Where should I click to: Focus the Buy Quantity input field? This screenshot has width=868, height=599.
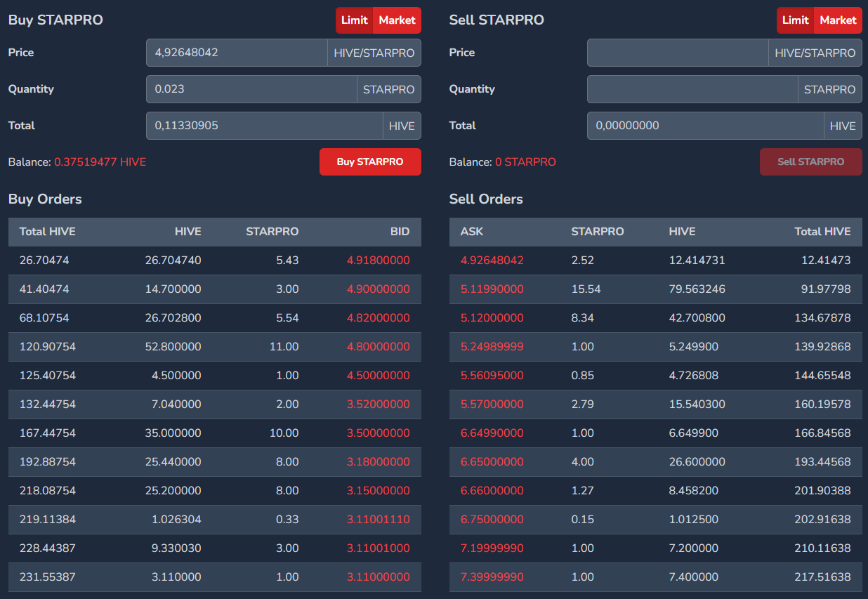tap(251, 89)
